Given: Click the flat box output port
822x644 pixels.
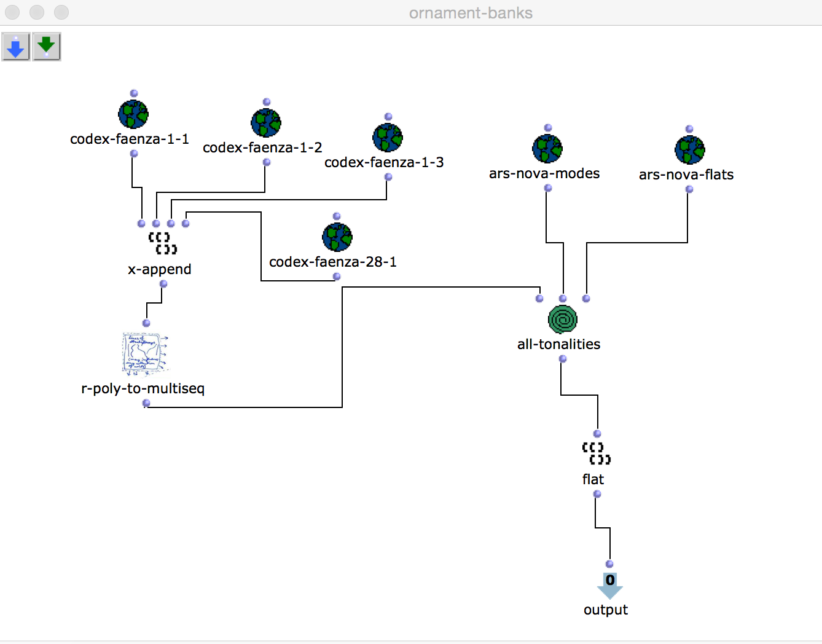Looking at the screenshot, I should coord(597,494).
